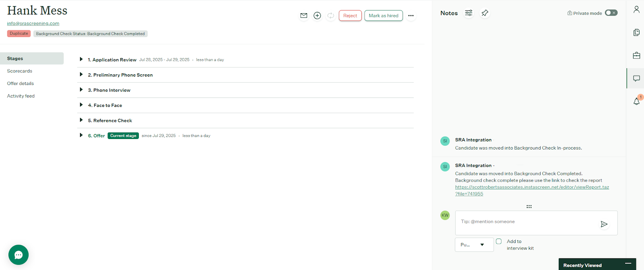The height and width of the screenshot is (270, 644).
Task: Open the notes filter settings icon
Action: click(469, 13)
